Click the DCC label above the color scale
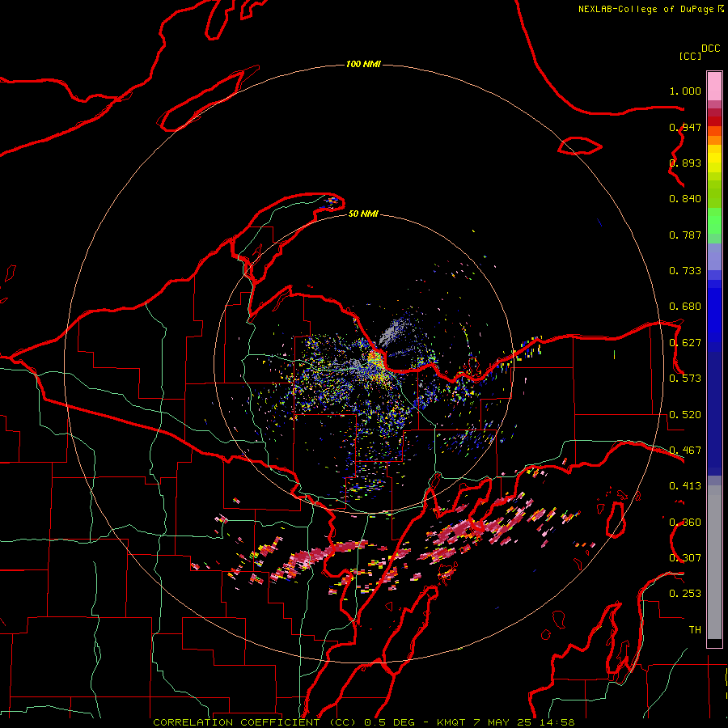This screenshot has height=728, width=728. (711, 49)
